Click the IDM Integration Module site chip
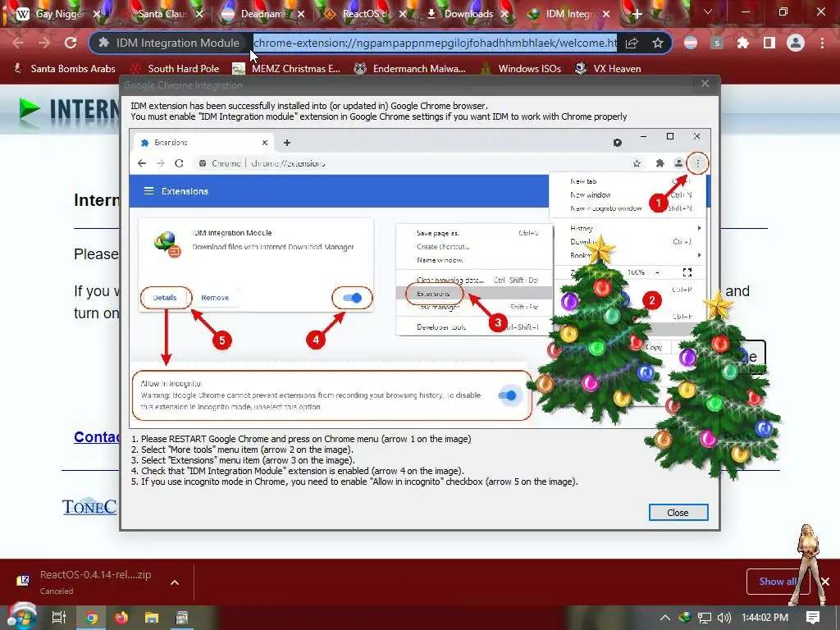The width and height of the screenshot is (840, 630). pyautogui.click(x=169, y=43)
